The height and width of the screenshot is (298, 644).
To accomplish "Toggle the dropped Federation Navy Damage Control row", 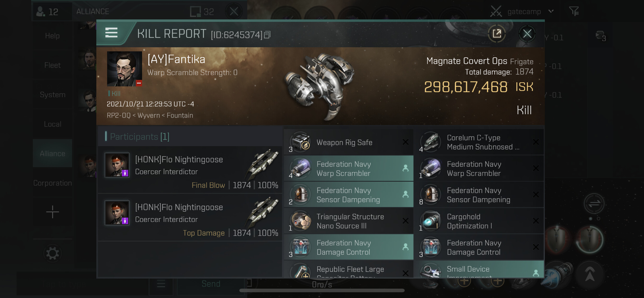I will [349, 247].
